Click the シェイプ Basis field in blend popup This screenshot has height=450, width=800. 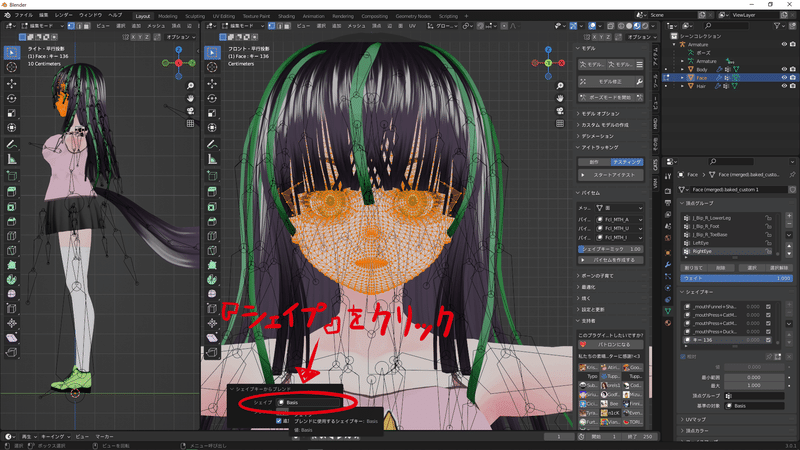pos(308,403)
